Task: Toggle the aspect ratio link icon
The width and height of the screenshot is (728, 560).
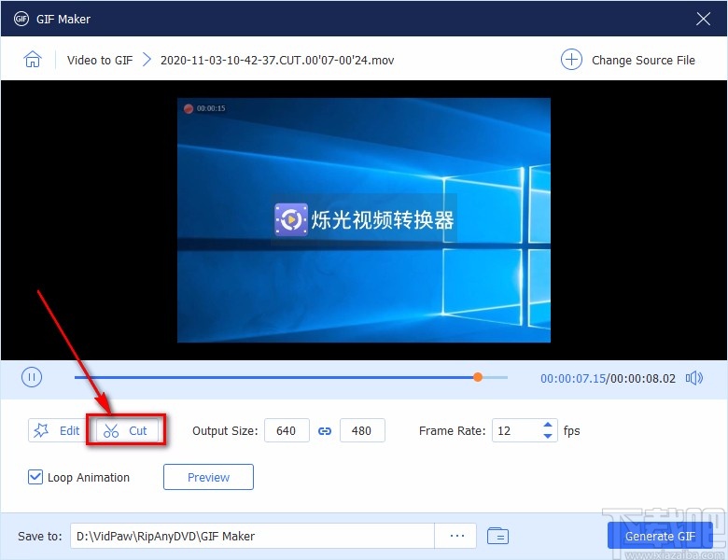Action: pos(325,431)
